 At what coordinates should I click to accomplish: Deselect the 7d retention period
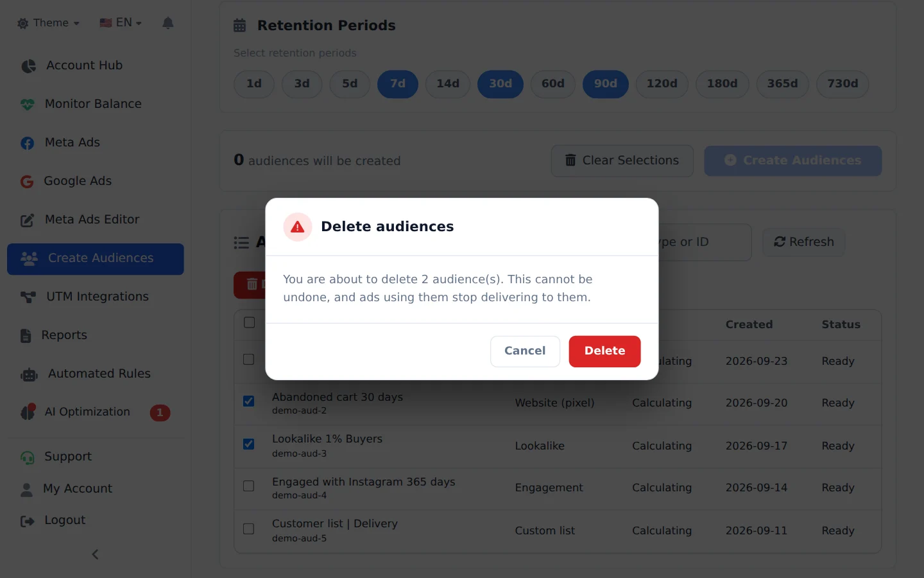(398, 84)
